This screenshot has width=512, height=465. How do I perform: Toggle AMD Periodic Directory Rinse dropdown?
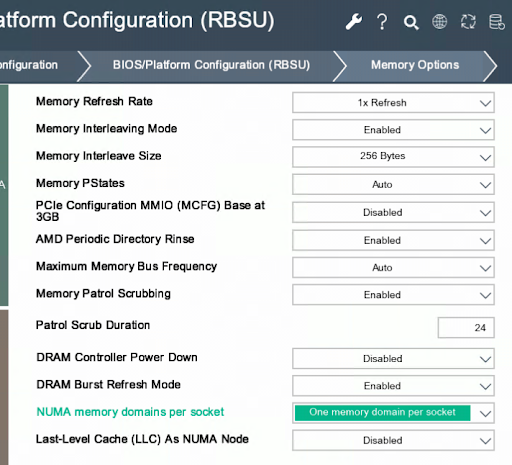pos(393,240)
